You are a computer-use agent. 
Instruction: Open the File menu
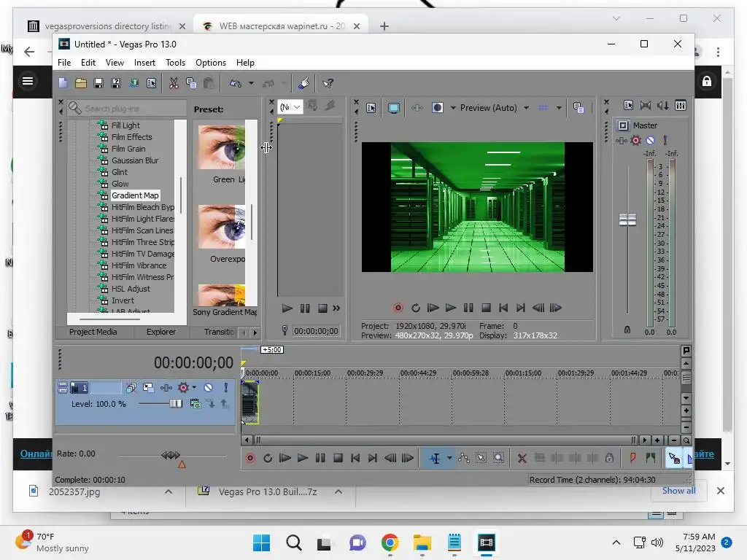click(x=64, y=63)
